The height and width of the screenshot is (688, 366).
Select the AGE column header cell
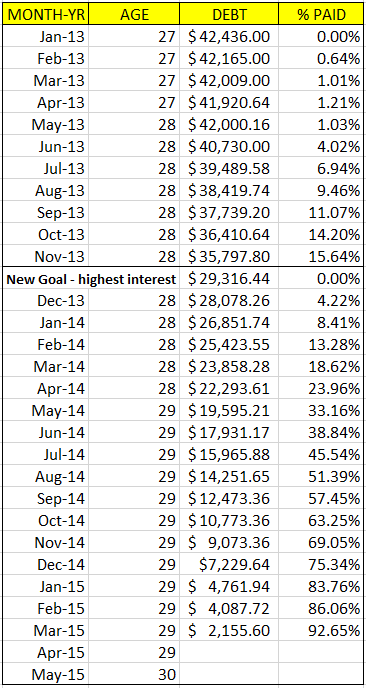pyautogui.click(x=134, y=14)
